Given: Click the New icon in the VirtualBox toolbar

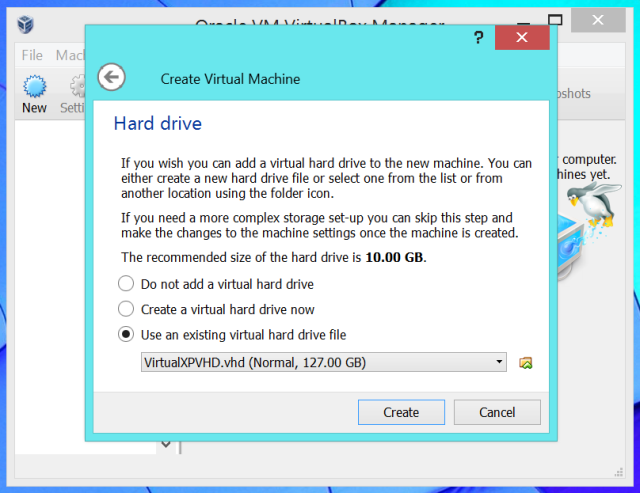Looking at the screenshot, I should coord(34,95).
